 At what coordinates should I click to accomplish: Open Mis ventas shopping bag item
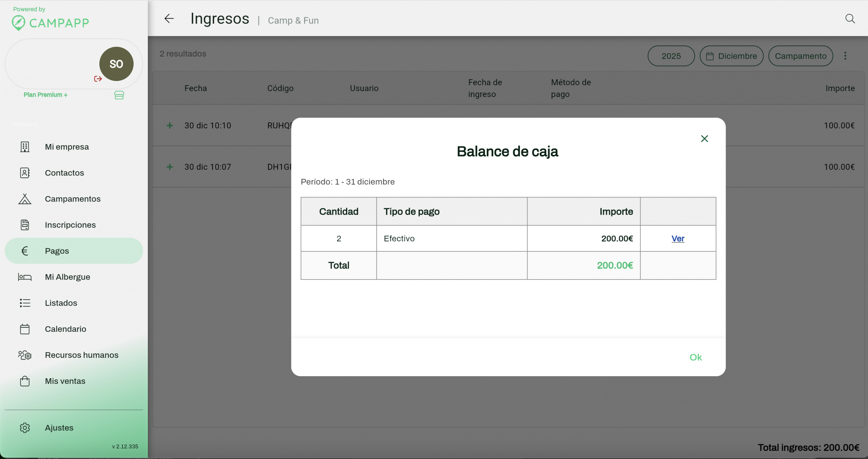(65, 381)
